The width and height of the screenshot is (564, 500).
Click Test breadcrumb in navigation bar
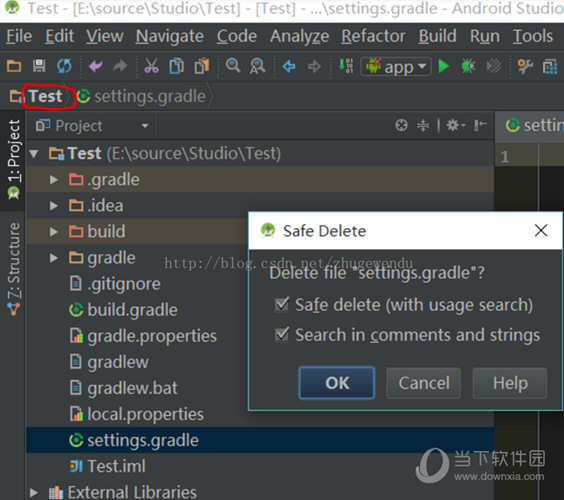click(45, 96)
